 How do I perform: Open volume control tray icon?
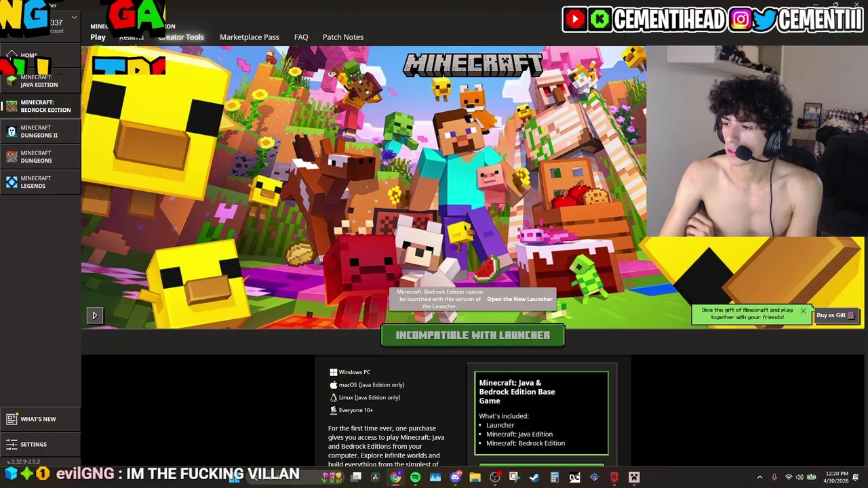[x=800, y=477]
